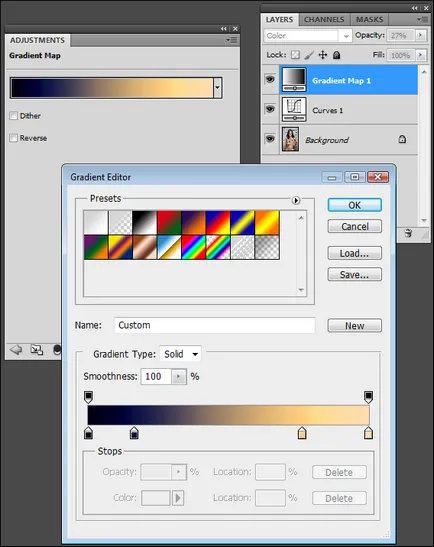Hide the Curves 1 layer
The image size is (434, 547).
coord(270,110)
